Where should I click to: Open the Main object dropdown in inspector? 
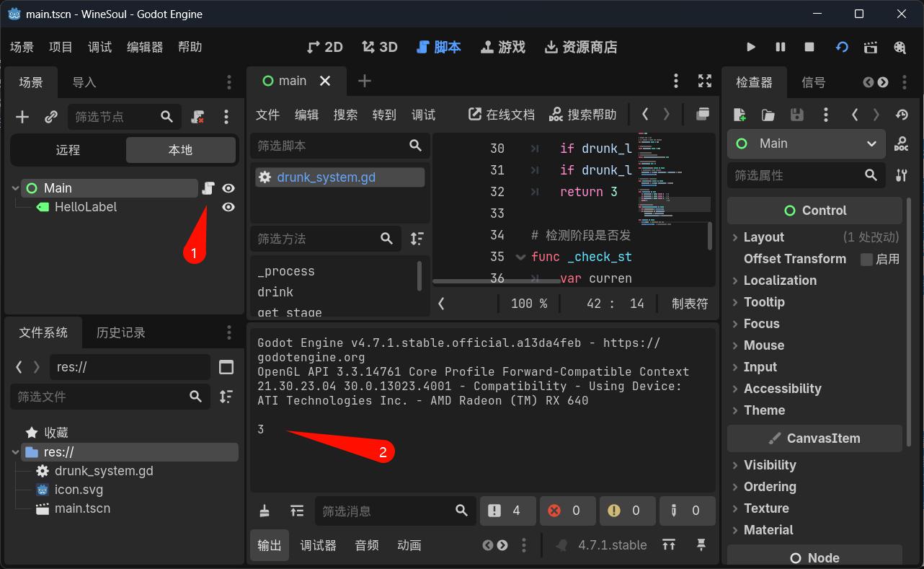[806, 144]
